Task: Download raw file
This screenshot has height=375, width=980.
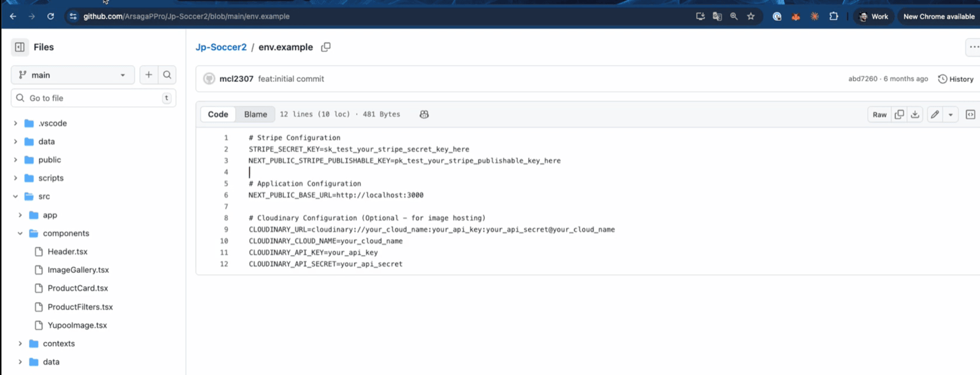Action: pos(915,114)
